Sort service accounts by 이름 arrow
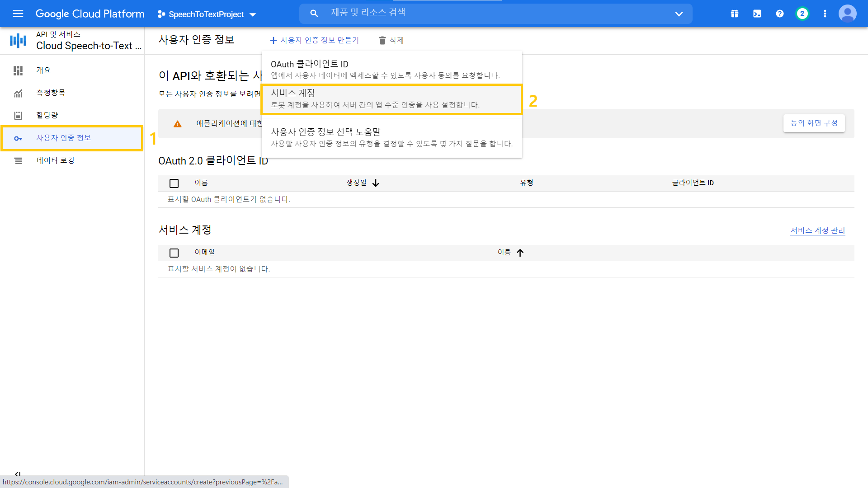868x488 pixels. click(520, 253)
